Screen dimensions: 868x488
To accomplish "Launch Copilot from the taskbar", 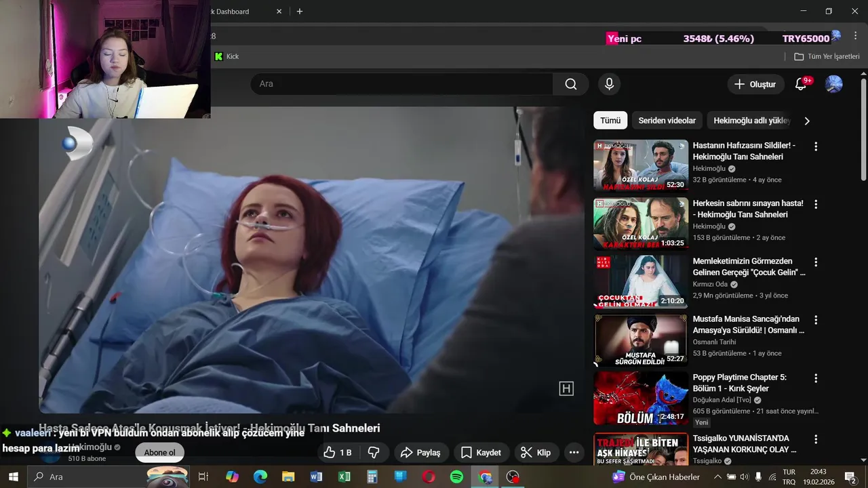I will [232, 476].
